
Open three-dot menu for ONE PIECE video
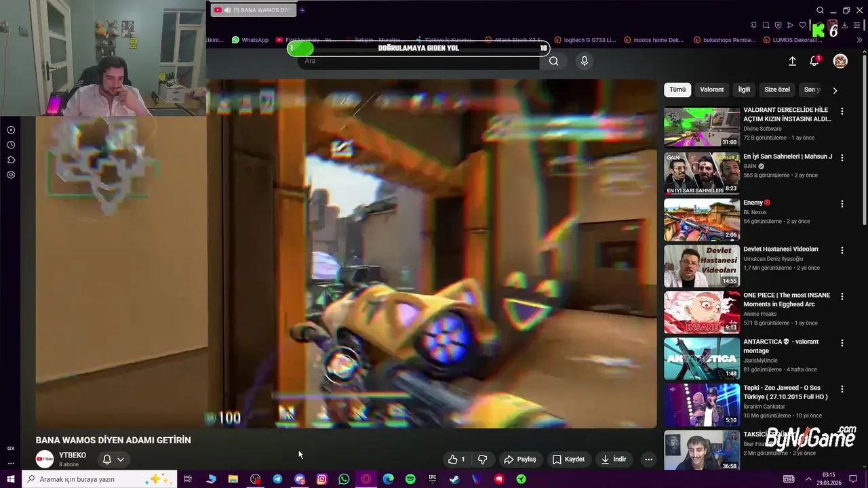pos(842,296)
